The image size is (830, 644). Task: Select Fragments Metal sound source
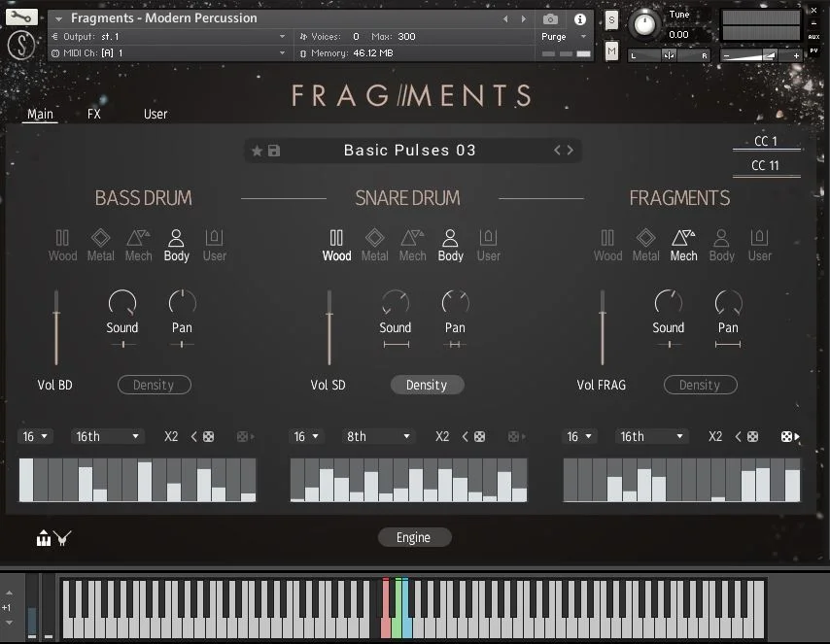(645, 246)
